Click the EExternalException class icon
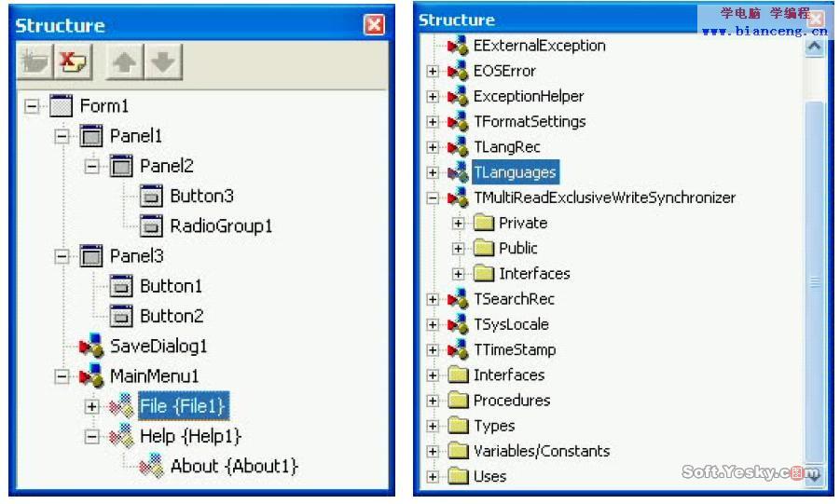Image resolution: width=840 pixels, height=504 pixels. pos(458,46)
